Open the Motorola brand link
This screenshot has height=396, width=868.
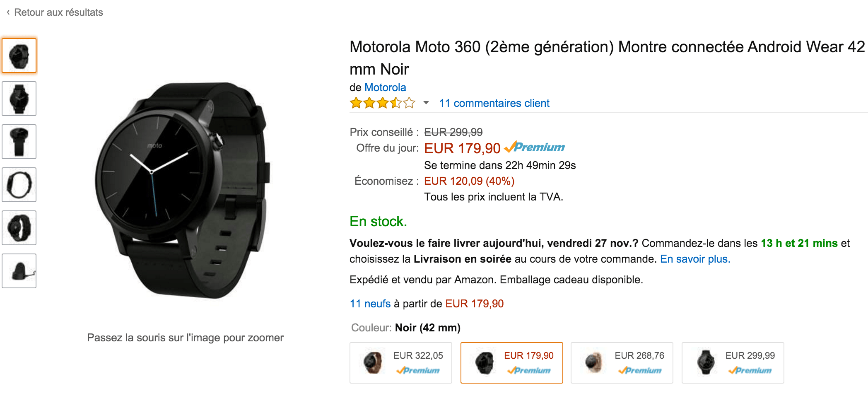385,87
